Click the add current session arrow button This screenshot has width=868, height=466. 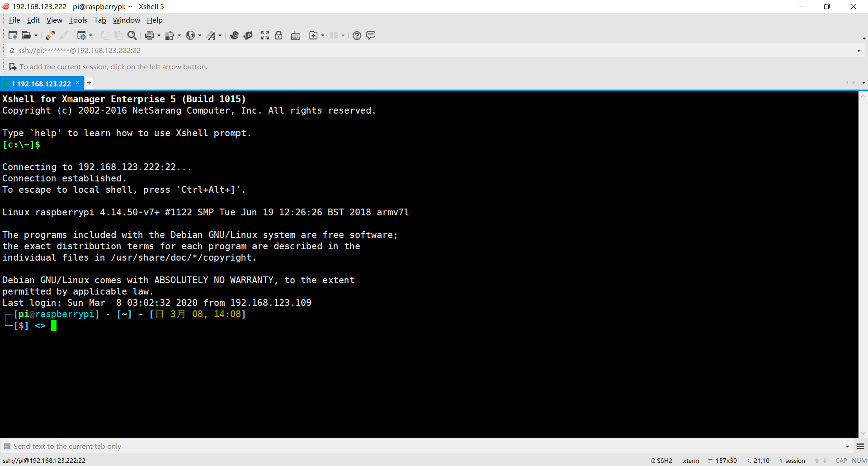pyautogui.click(x=13, y=67)
